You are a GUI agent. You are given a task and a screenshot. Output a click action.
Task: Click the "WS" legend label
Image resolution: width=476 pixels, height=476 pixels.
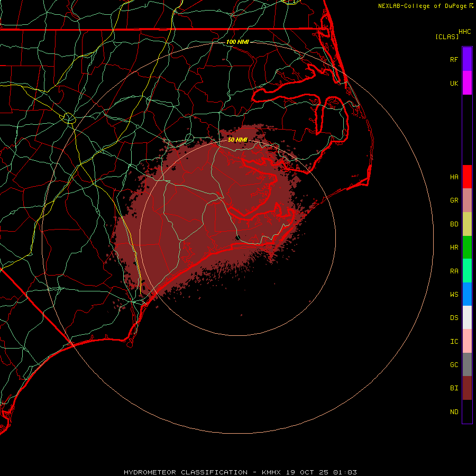[454, 295]
